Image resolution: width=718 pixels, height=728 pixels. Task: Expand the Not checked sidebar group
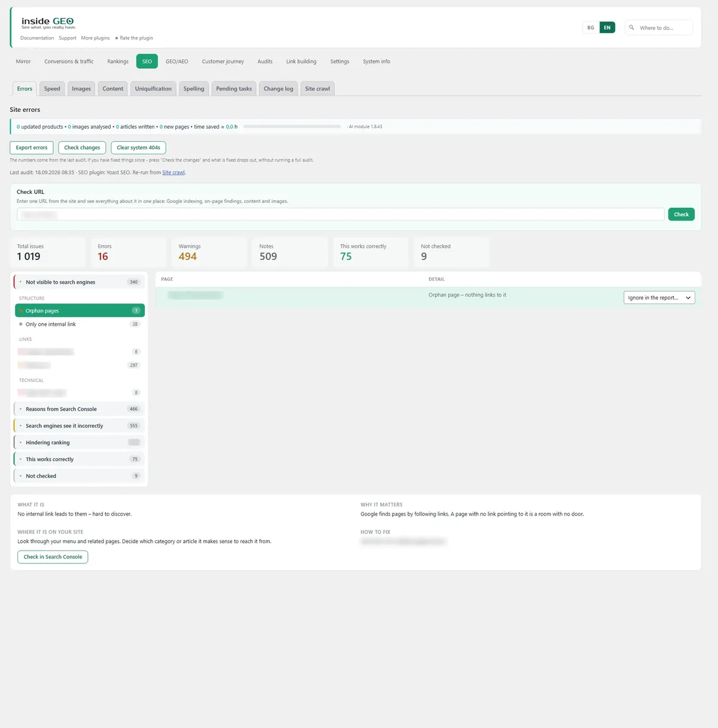click(79, 476)
